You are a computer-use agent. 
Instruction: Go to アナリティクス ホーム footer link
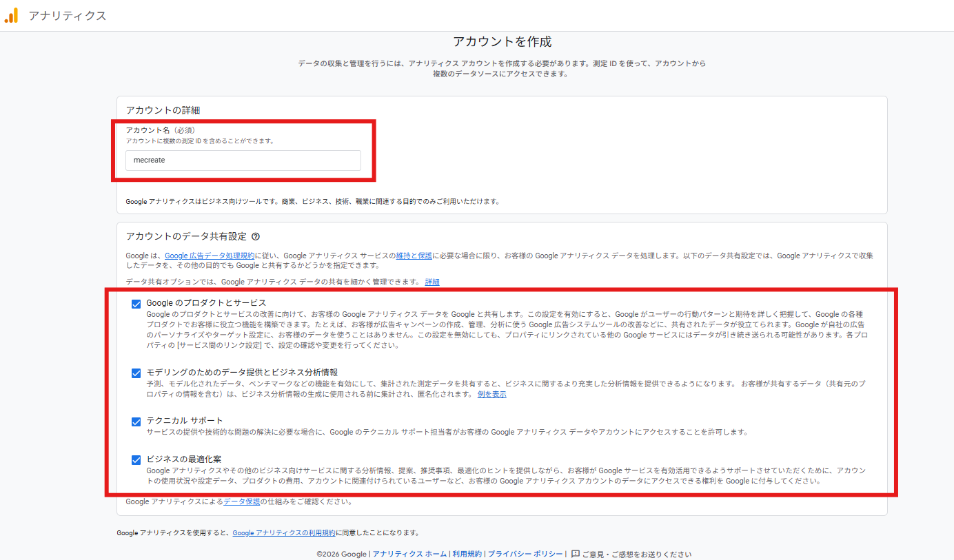409,554
